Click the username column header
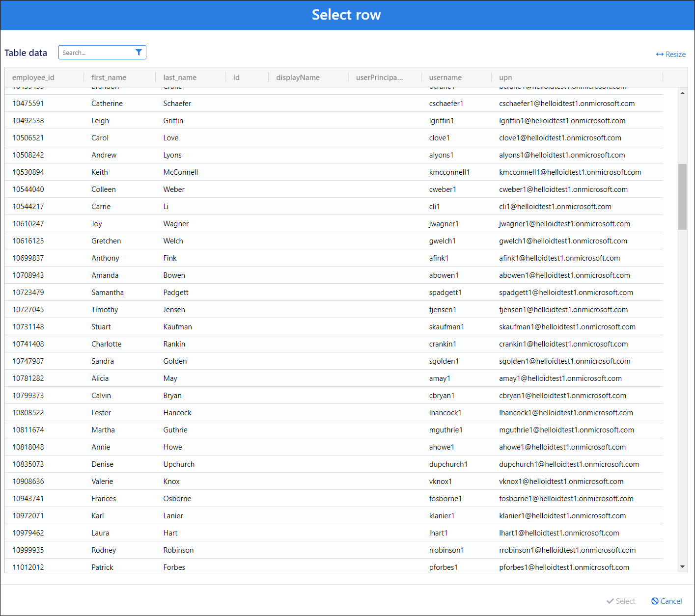This screenshot has width=695, height=616. 445,78
